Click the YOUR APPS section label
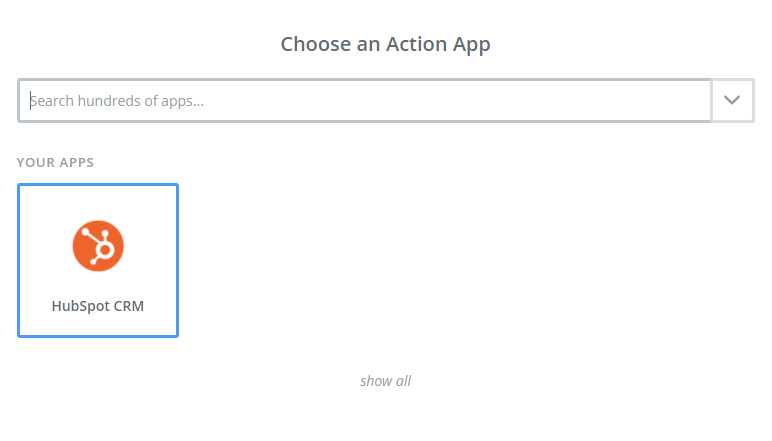Viewport: 772px width, 441px height. click(56, 162)
